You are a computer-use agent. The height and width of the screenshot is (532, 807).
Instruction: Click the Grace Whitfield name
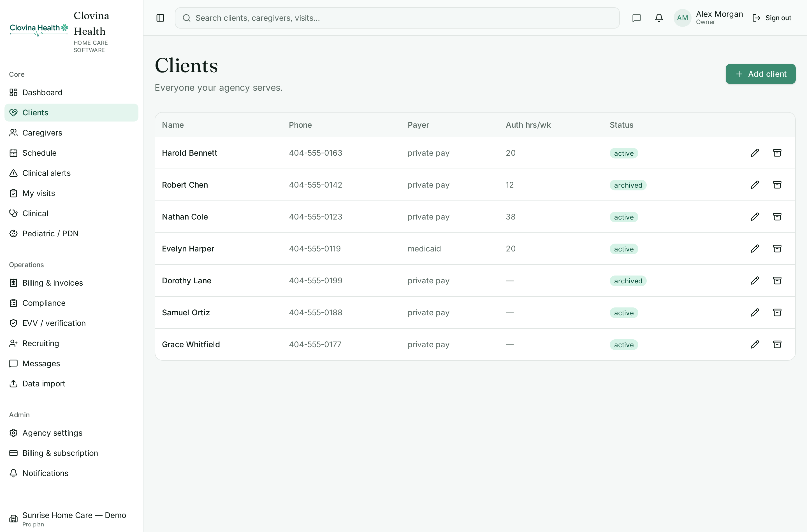191,344
